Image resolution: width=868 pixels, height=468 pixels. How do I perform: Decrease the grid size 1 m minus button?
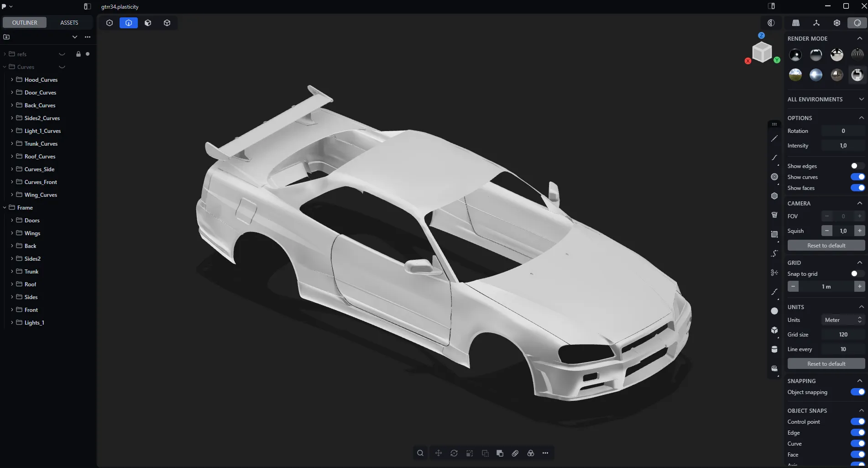tap(793, 286)
